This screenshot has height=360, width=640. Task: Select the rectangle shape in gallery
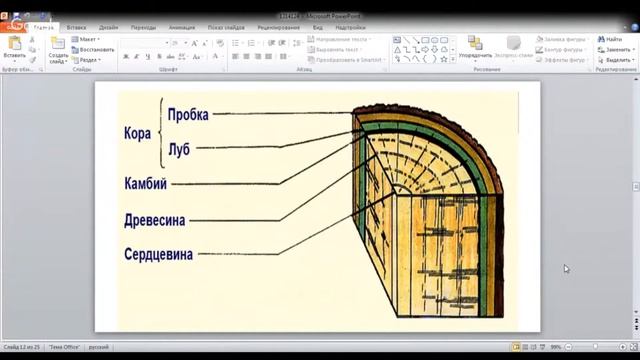click(425, 40)
